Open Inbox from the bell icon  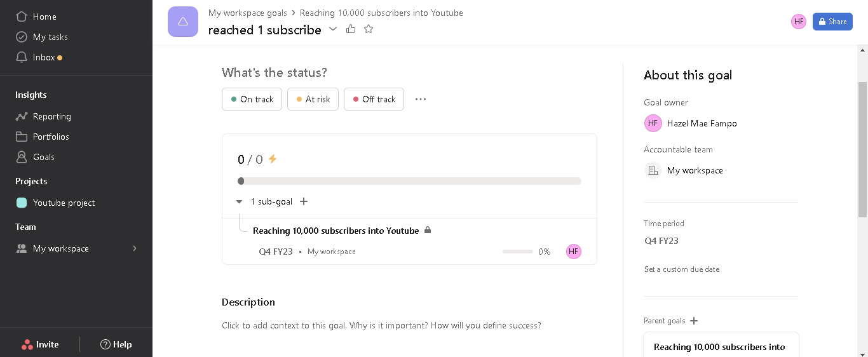(x=22, y=57)
